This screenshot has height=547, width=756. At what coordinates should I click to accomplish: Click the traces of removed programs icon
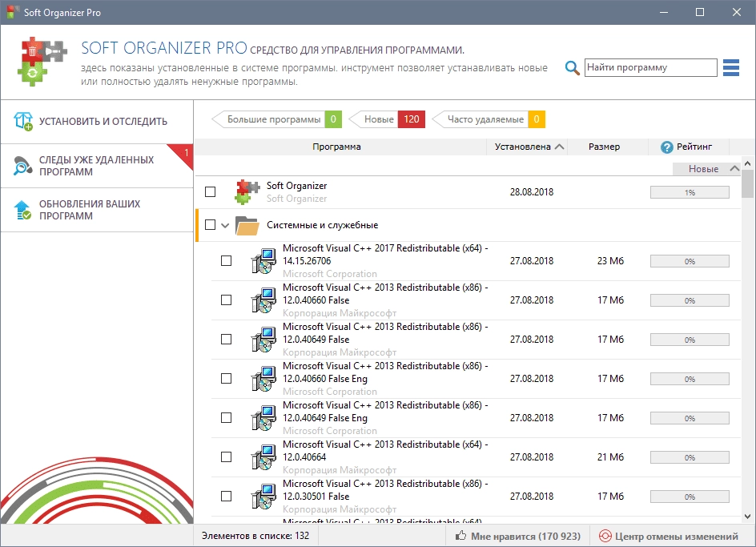coord(22,166)
